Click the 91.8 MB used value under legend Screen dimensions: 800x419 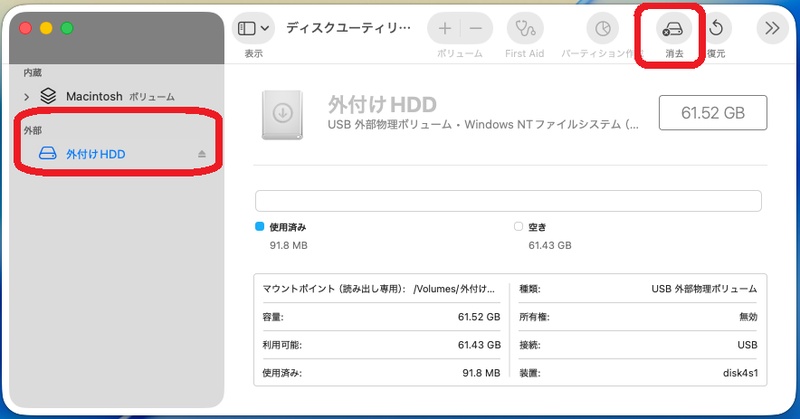coord(289,245)
